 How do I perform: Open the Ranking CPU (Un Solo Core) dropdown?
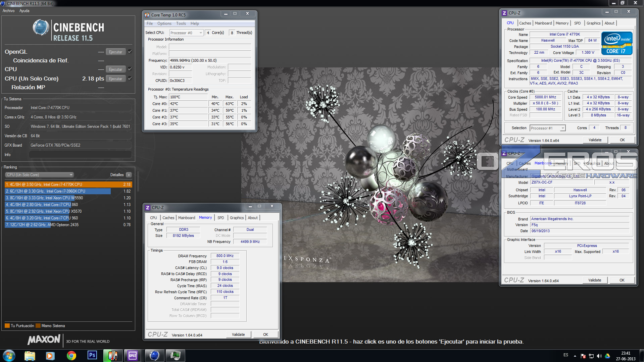(39, 175)
